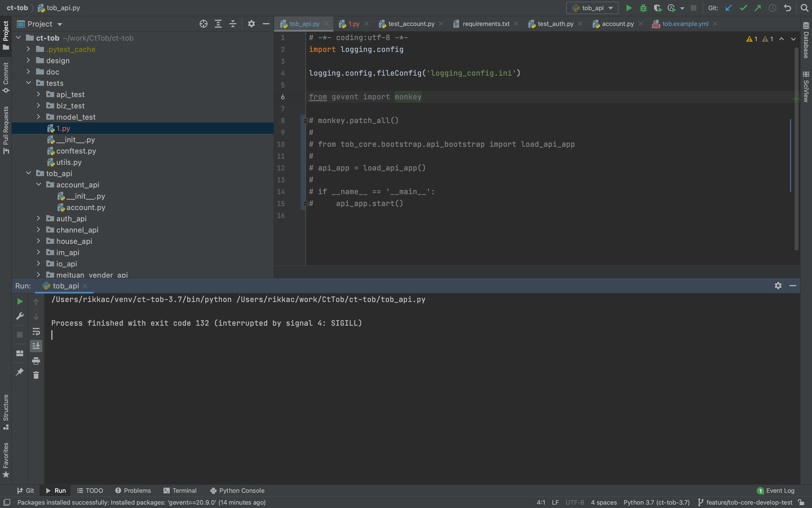Open Project view mode dropdown
This screenshot has height=508, width=812.
tap(60, 24)
